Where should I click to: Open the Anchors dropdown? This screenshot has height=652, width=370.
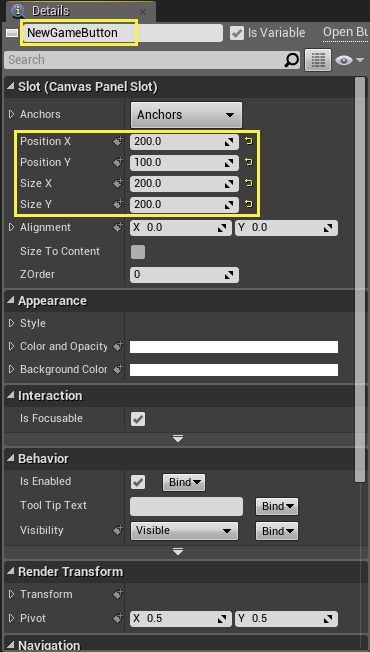(x=186, y=115)
